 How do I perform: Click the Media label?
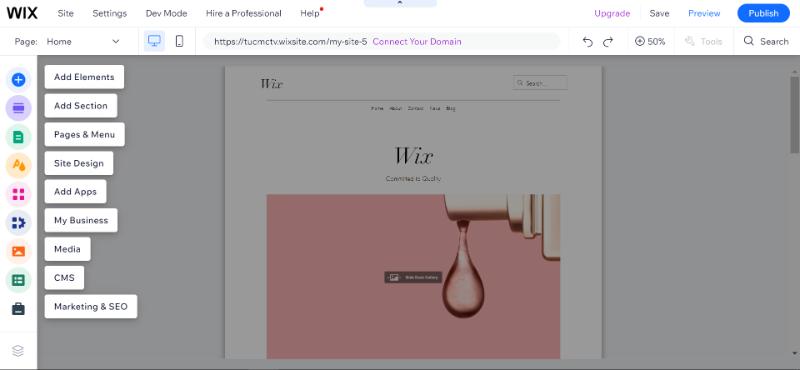pos(67,249)
